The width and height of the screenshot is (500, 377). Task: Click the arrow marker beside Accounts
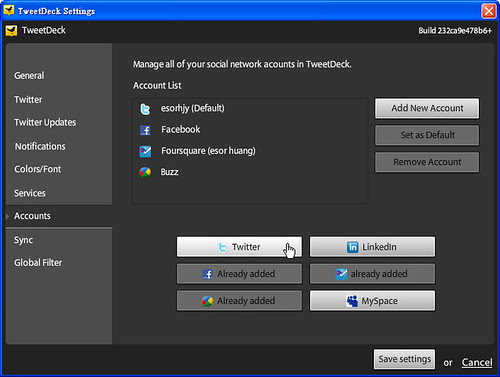[7, 216]
